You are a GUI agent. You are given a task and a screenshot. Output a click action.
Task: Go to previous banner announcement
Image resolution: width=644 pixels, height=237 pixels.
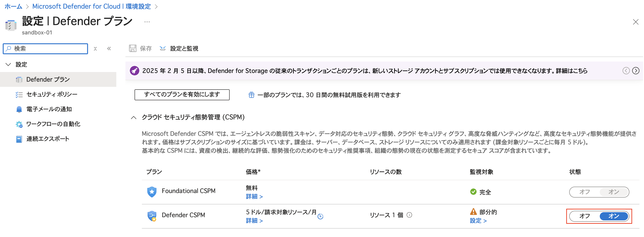click(x=626, y=71)
